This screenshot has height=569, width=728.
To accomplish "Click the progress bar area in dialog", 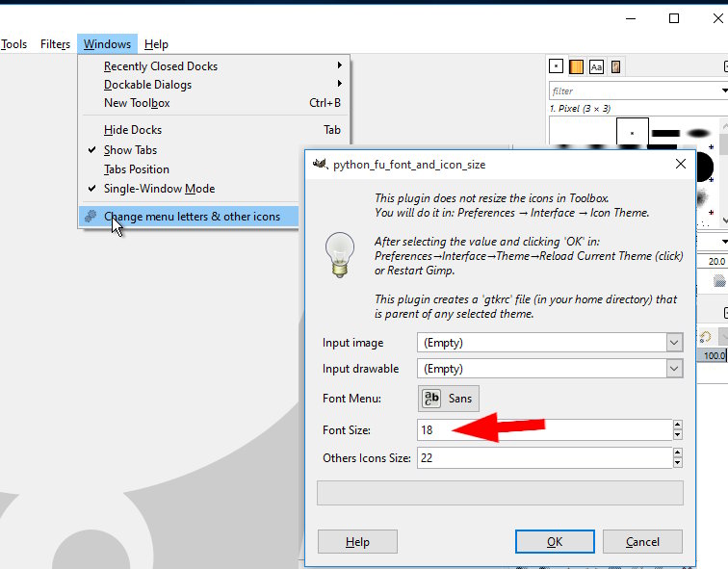I will [x=500, y=493].
